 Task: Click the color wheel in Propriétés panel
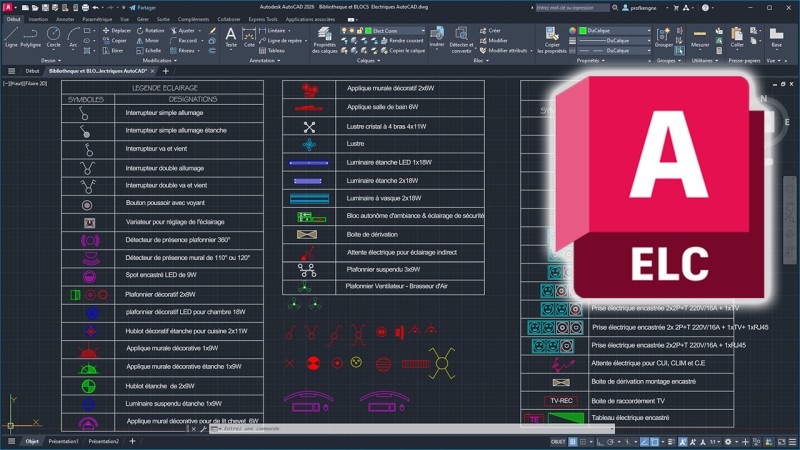pyautogui.click(x=572, y=31)
